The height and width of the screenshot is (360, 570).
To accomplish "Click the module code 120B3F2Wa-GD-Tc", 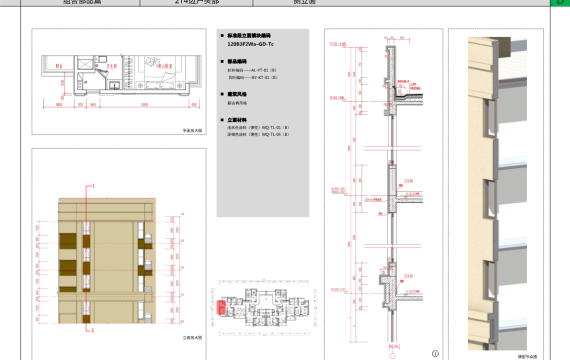I will [x=250, y=44].
